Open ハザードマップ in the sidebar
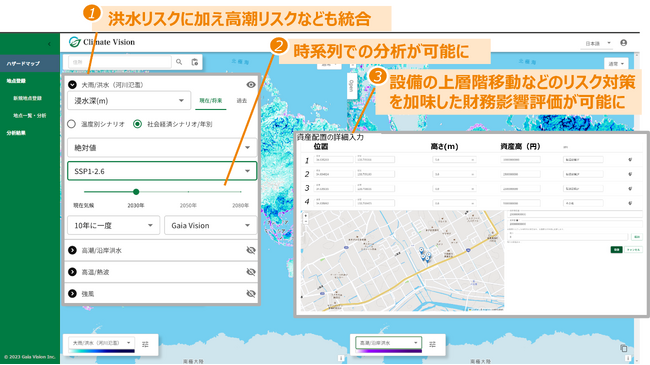 point(30,63)
